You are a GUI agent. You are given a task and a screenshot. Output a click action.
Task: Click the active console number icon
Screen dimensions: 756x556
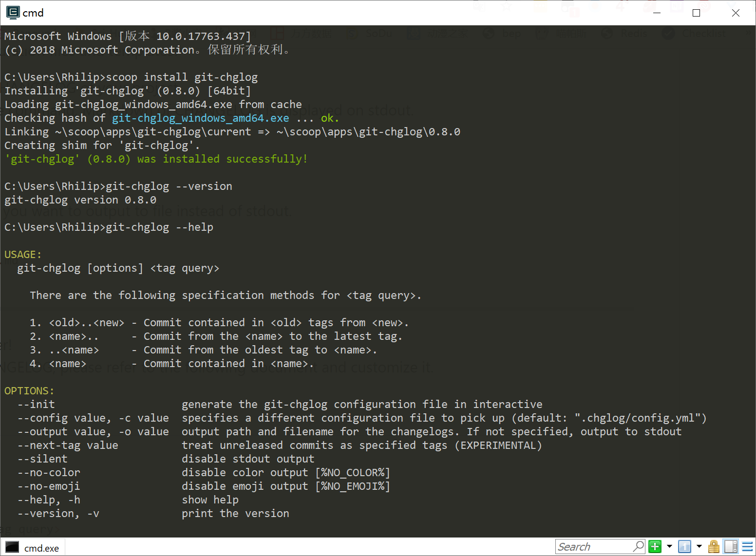[x=684, y=547]
